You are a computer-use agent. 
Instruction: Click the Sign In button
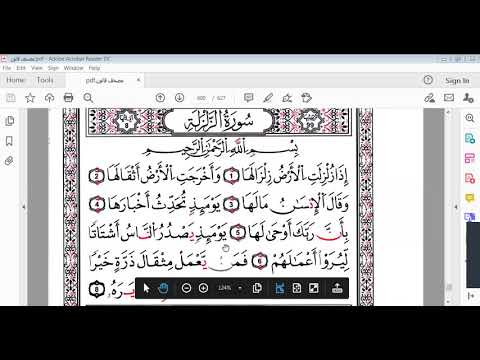[x=457, y=81]
